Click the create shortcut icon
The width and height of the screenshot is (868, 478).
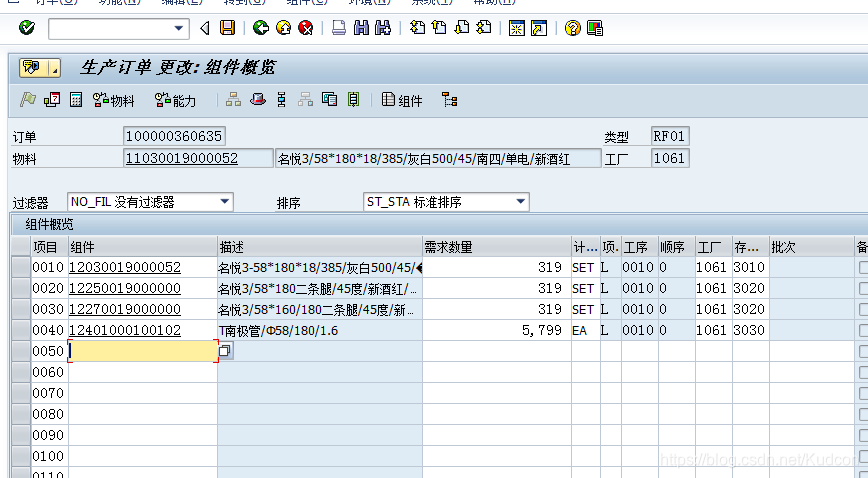pos(539,28)
